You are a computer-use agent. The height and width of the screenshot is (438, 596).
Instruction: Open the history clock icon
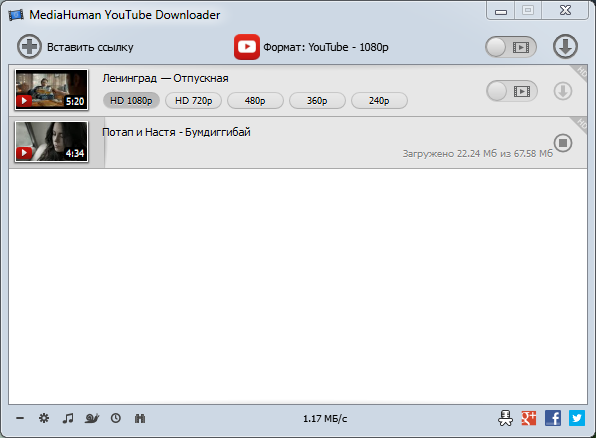[116, 418]
